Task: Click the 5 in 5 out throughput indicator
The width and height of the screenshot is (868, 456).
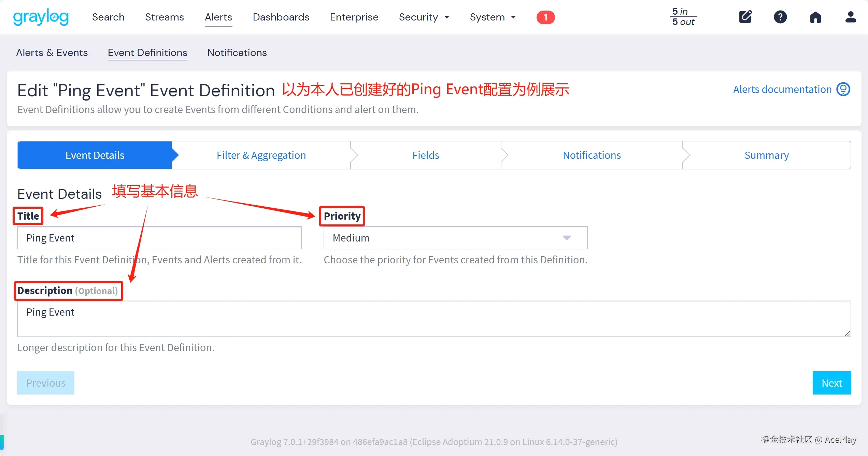Action: coord(683,17)
